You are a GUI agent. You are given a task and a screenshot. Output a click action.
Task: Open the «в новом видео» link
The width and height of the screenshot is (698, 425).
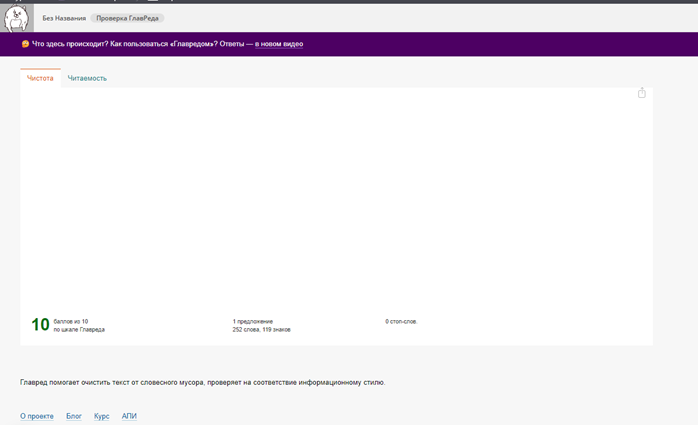point(279,44)
